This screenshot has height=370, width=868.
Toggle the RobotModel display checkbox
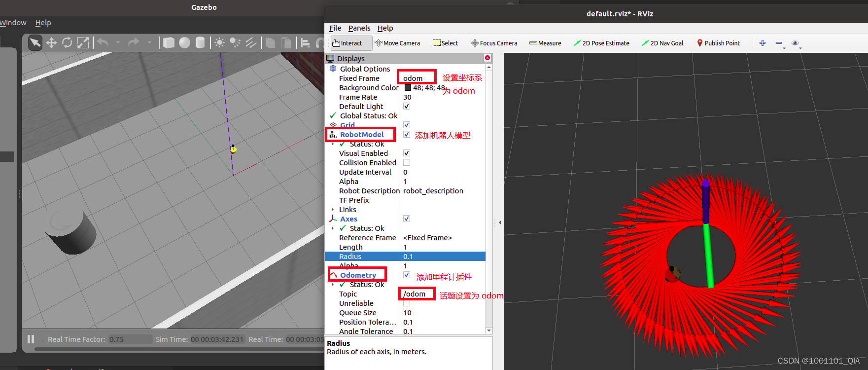(x=407, y=134)
